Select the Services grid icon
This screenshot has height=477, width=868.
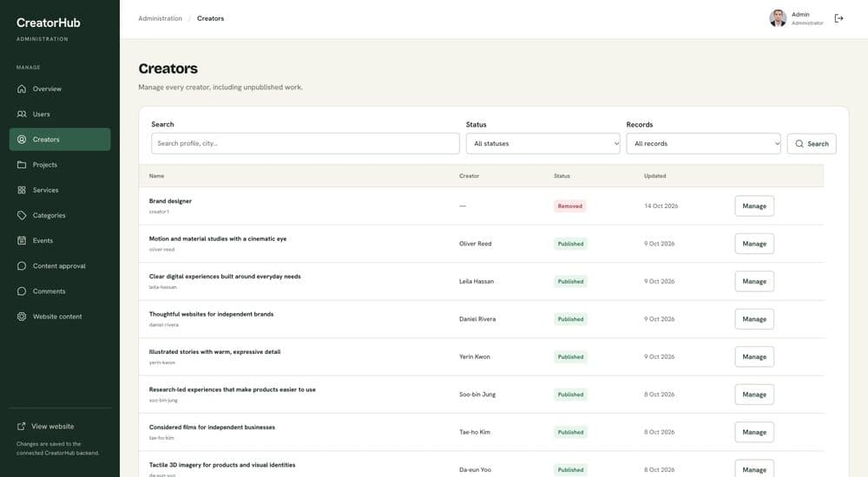click(22, 190)
